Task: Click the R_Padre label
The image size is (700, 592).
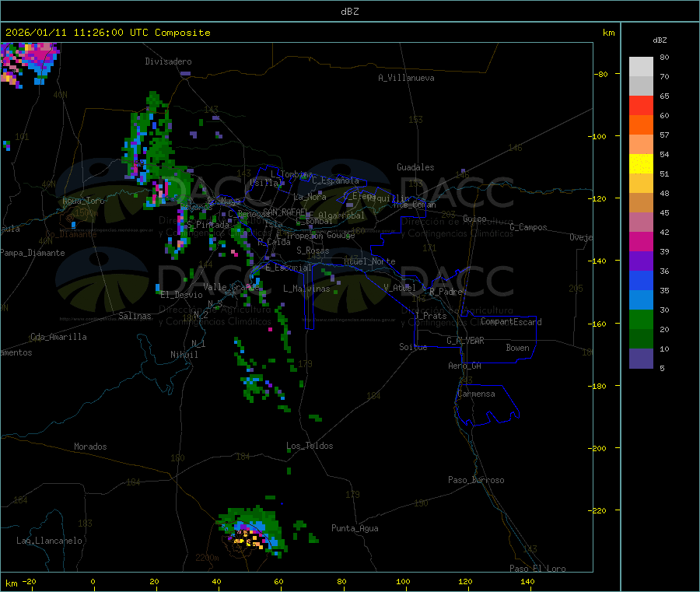Action: coord(446,292)
